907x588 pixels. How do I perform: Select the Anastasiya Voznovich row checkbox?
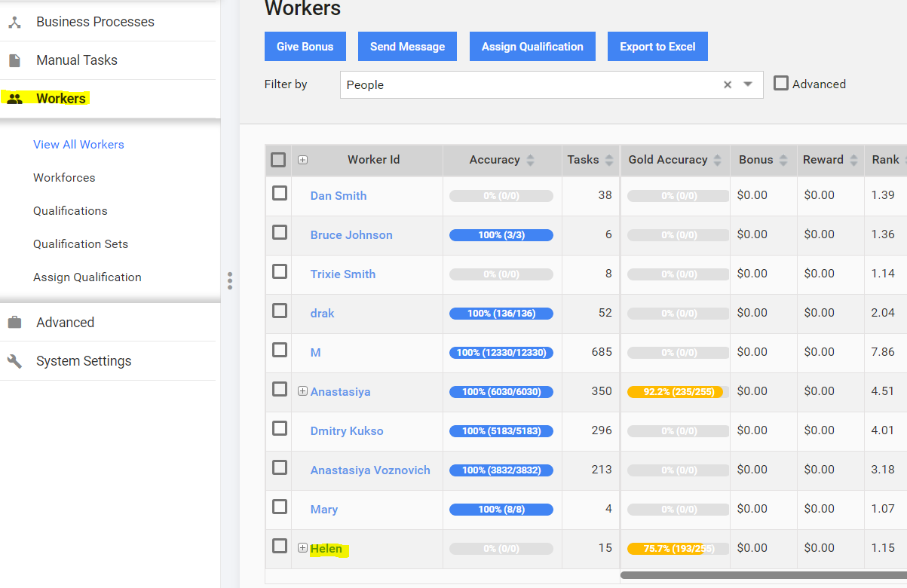coord(280,467)
